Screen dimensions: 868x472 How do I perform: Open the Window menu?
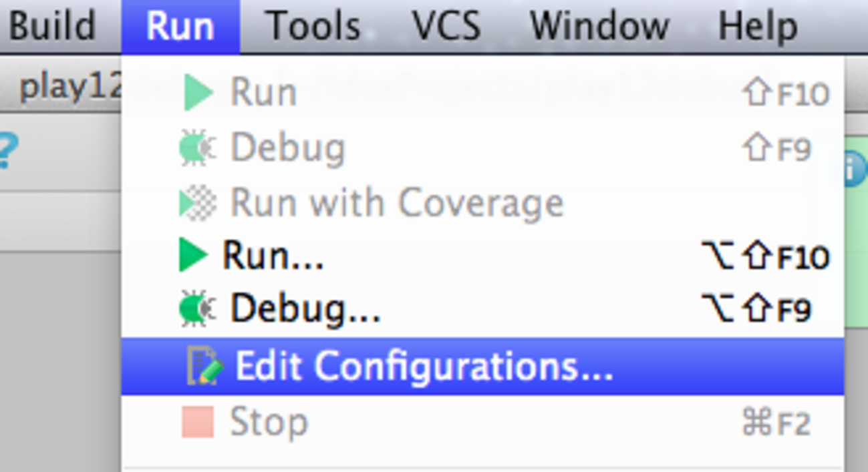(x=599, y=27)
